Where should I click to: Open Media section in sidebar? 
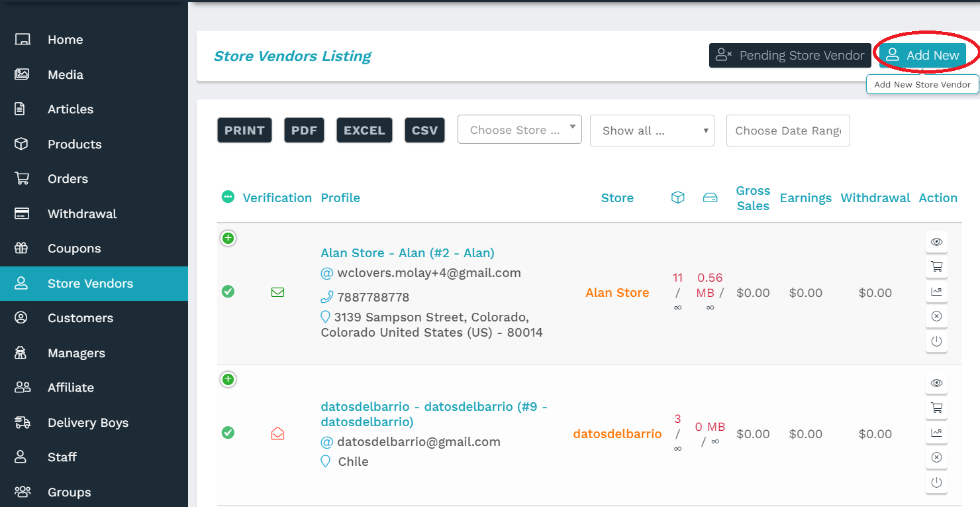94,75
